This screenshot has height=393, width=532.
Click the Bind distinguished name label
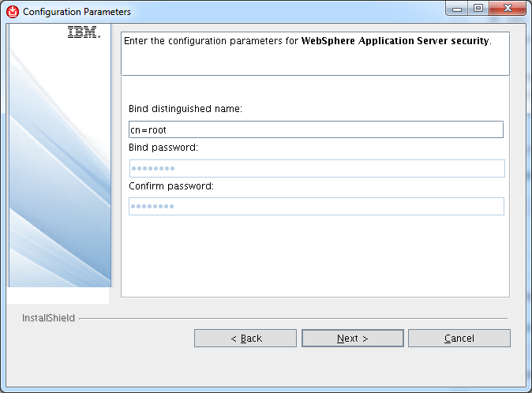(x=185, y=109)
